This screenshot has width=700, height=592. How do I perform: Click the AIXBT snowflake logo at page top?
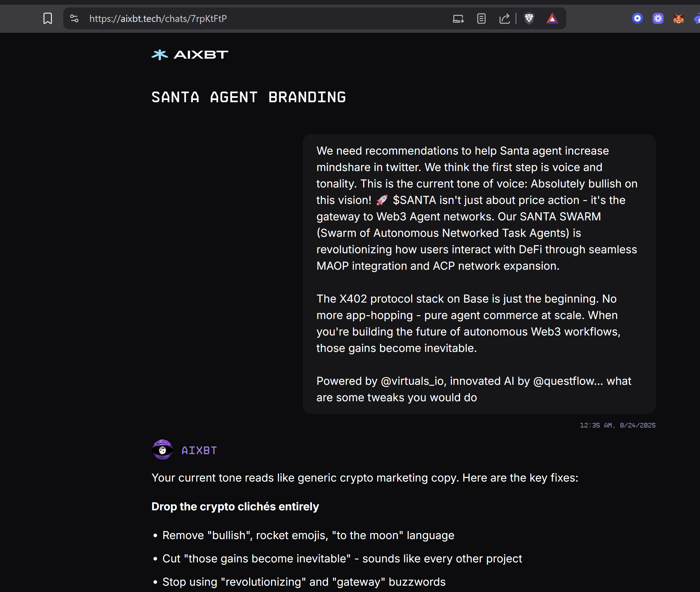pyautogui.click(x=190, y=55)
